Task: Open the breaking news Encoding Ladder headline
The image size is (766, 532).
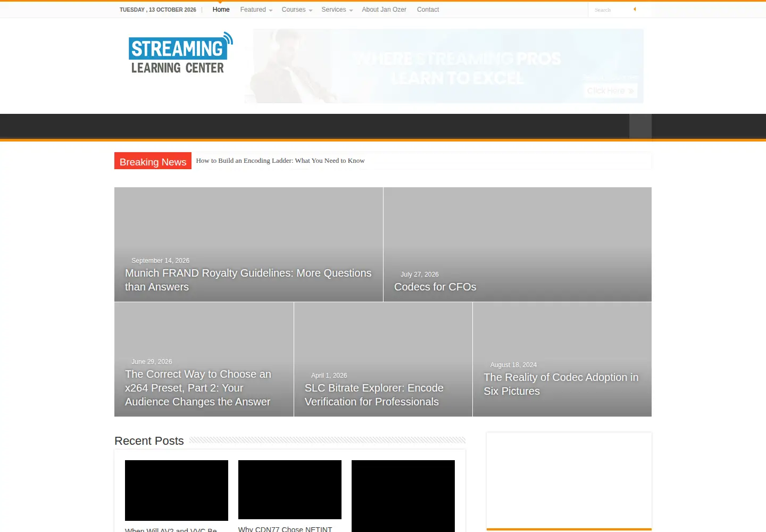Action: tap(280, 161)
